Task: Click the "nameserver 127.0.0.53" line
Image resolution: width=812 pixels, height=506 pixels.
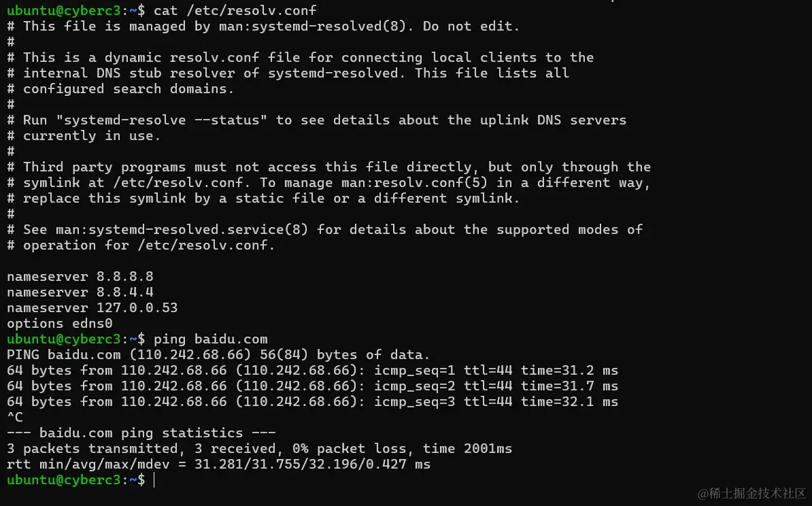Action: coord(92,307)
